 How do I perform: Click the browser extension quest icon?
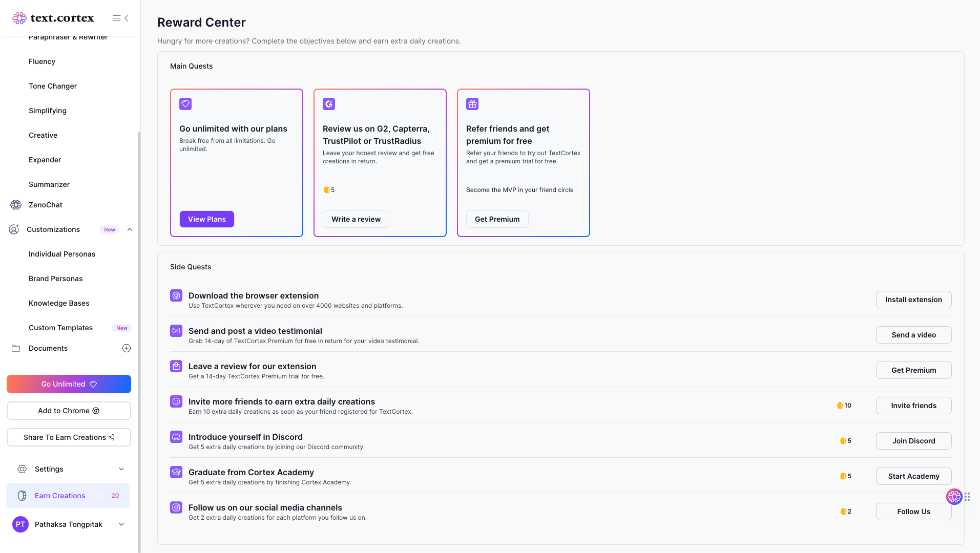click(176, 295)
